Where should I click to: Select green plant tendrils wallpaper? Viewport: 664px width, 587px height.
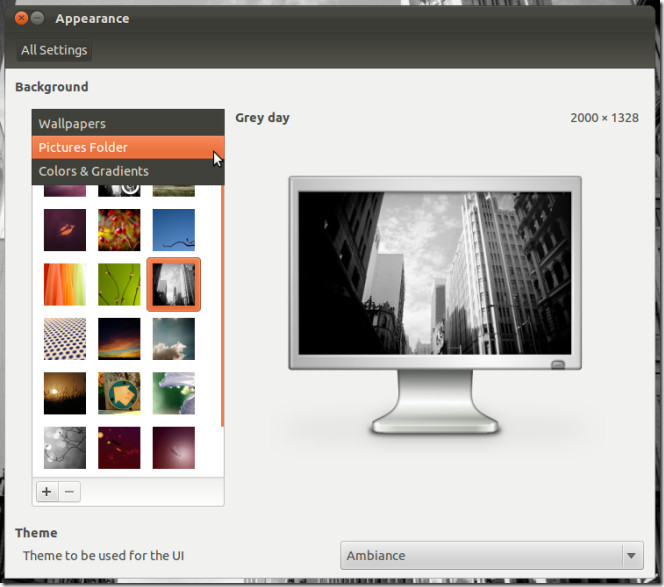pyautogui.click(x=119, y=285)
